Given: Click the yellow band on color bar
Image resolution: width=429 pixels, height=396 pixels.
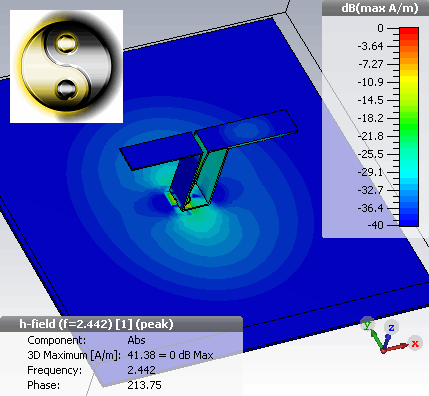Looking at the screenshot, I should pyautogui.click(x=409, y=79).
